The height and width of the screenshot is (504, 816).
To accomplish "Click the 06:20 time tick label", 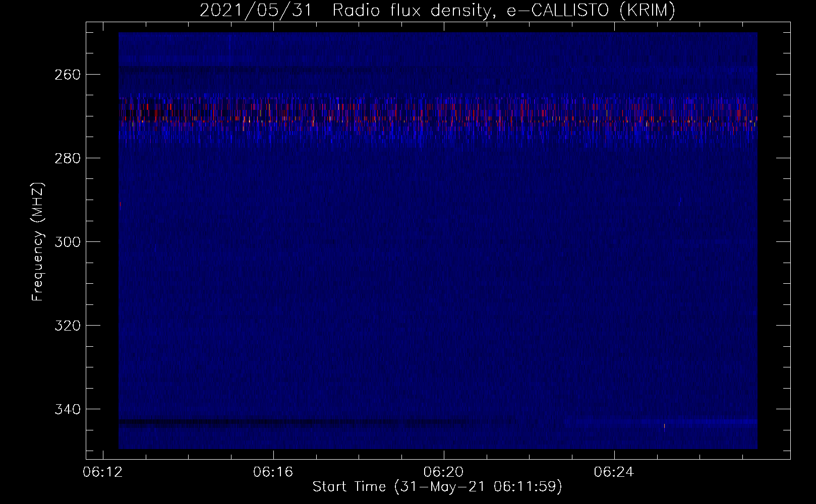I will click(x=443, y=472).
